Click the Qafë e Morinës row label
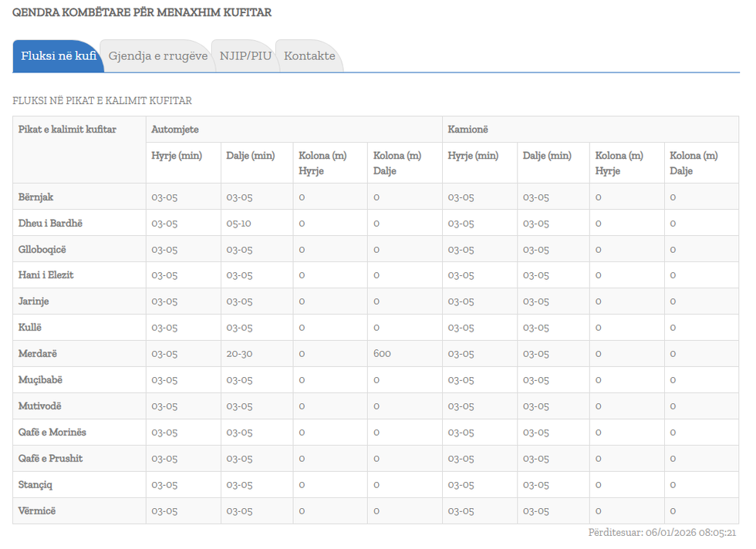This screenshot has width=756, height=549. [x=52, y=432]
